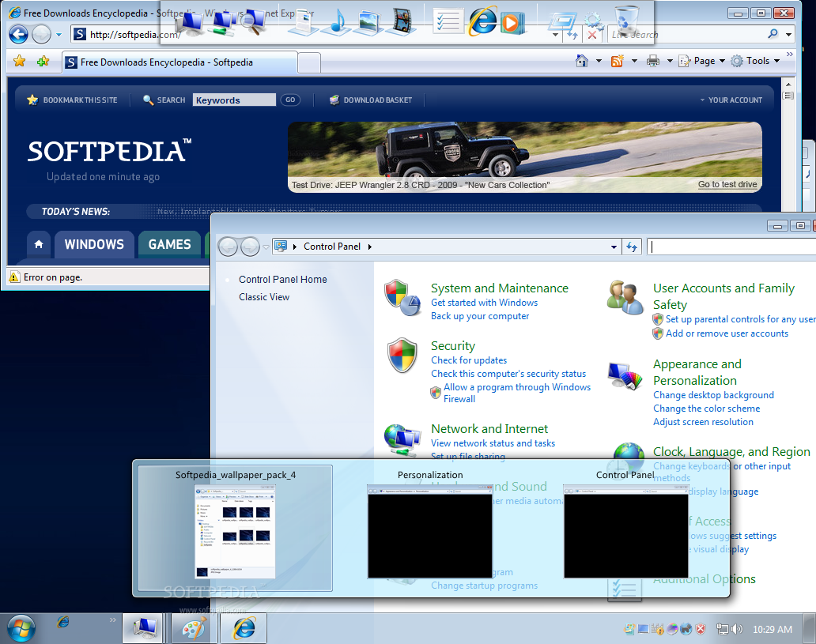This screenshot has height=644, width=816.
Task: Follow the Go to test drive link
Action: point(727,184)
